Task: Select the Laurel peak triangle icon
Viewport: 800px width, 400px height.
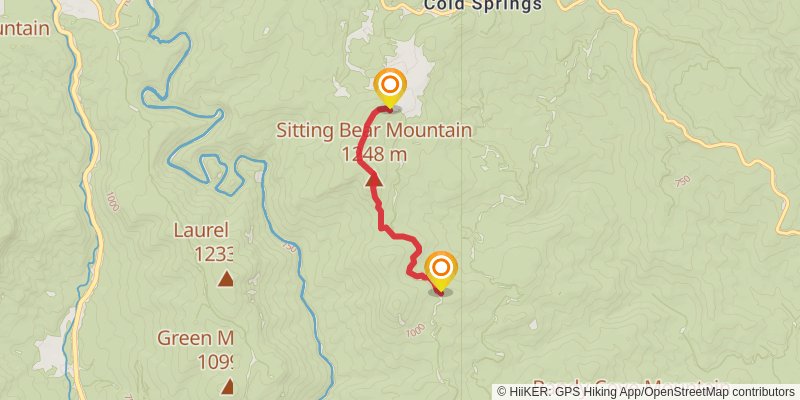Action: pyautogui.click(x=226, y=279)
